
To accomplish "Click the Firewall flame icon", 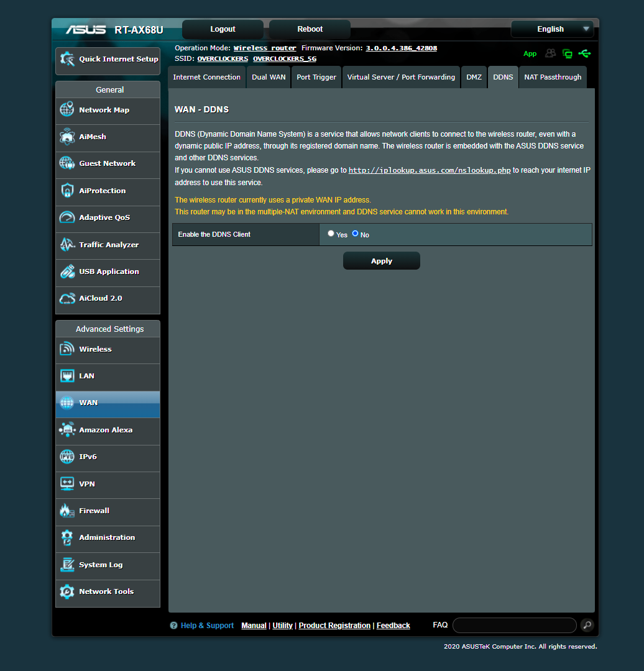I will 67,511.
